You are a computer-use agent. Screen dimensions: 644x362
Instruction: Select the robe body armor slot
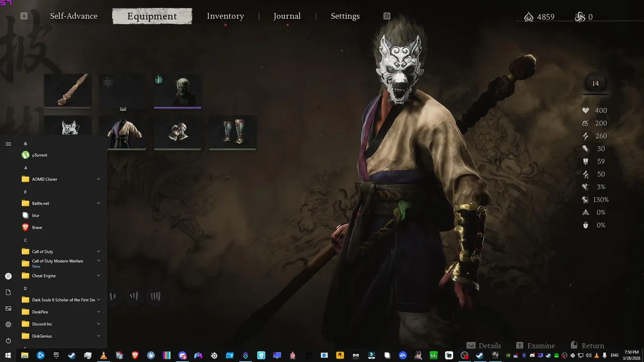(x=123, y=132)
